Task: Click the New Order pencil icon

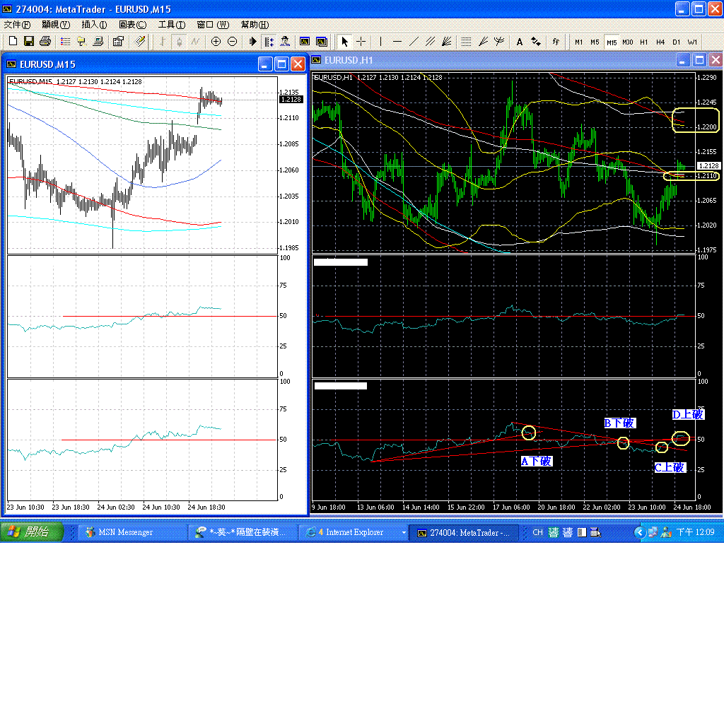Action: click(140, 41)
